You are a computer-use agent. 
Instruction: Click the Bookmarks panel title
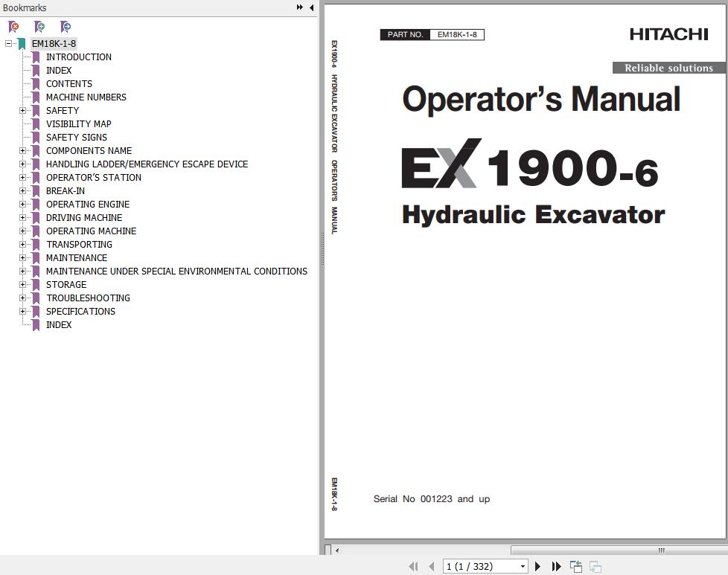tap(25, 8)
